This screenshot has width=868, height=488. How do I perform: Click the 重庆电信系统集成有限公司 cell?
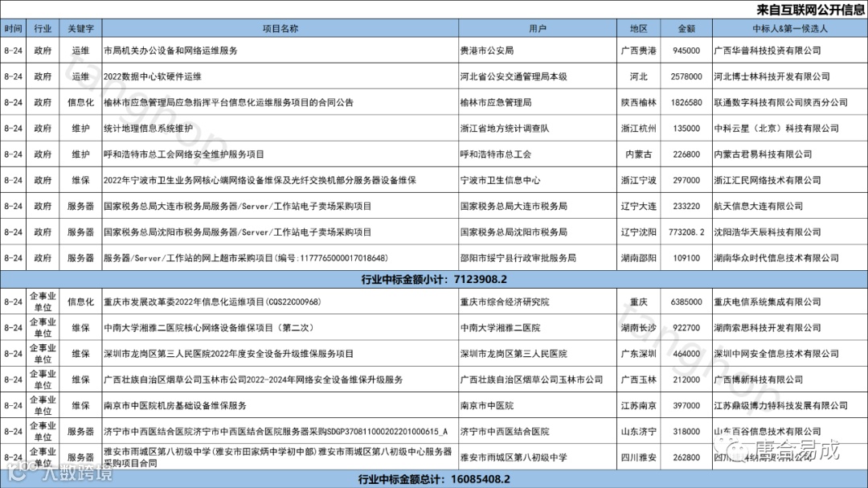(x=790, y=301)
